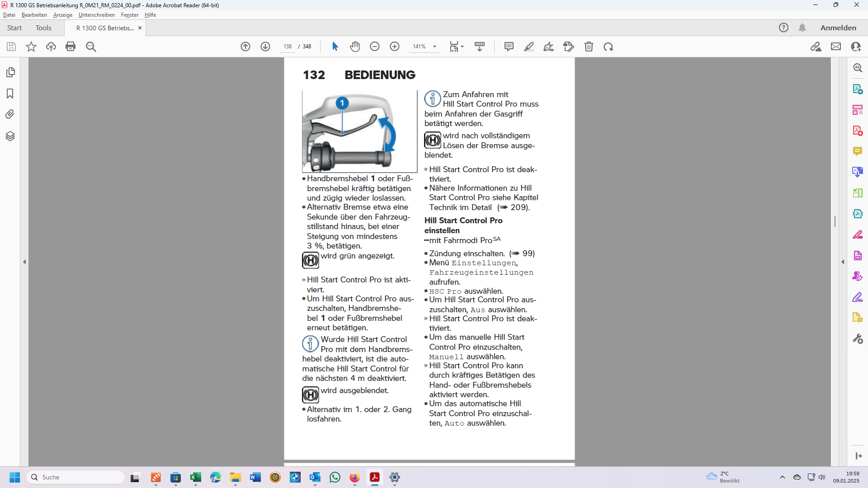Open the Datei menu
Viewport: 868px width, 488px height.
click(x=9, y=15)
